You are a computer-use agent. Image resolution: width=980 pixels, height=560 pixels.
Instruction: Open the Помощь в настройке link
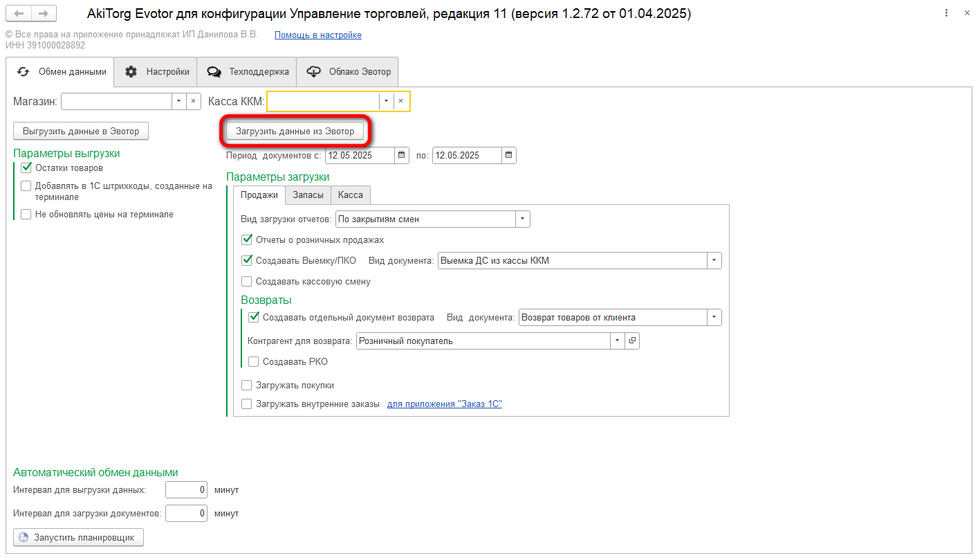(318, 35)
